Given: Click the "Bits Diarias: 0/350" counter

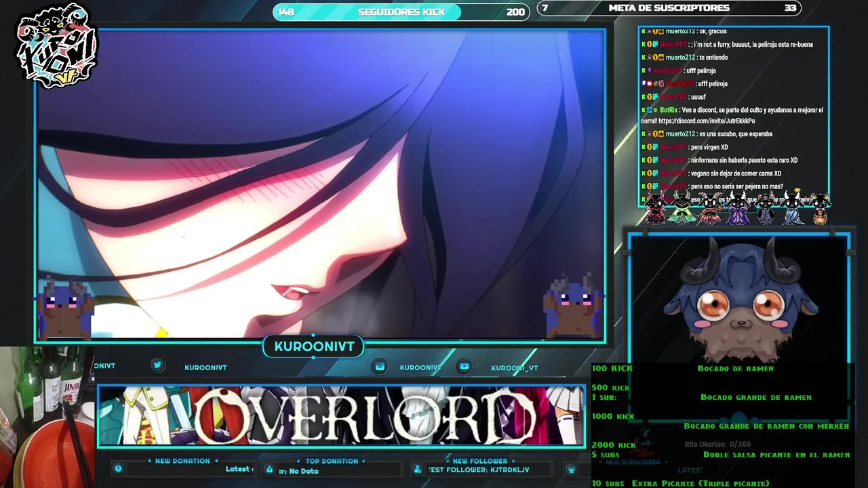Looking at the screenshot, I should (717, 445).
